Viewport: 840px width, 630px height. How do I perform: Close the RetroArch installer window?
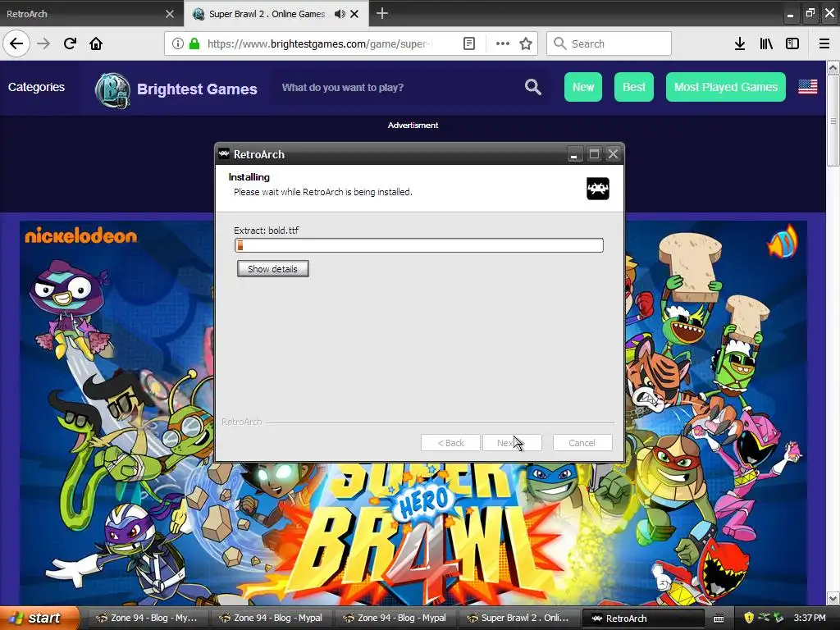pyautogui.click(x=613, y=154)
